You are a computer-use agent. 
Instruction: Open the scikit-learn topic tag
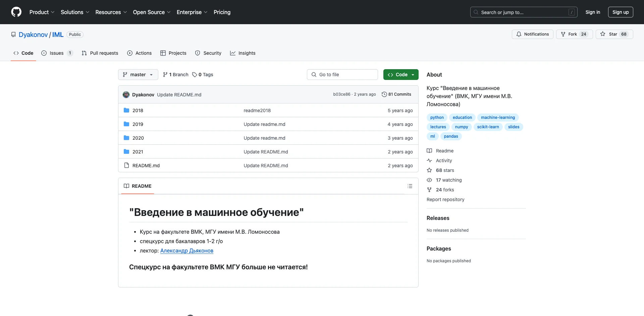click(x=488, y=127)
